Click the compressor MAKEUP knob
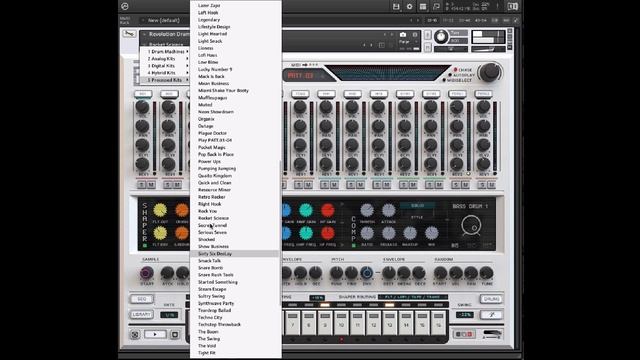The height and width of the screenshot is (360, 640). 410,233
